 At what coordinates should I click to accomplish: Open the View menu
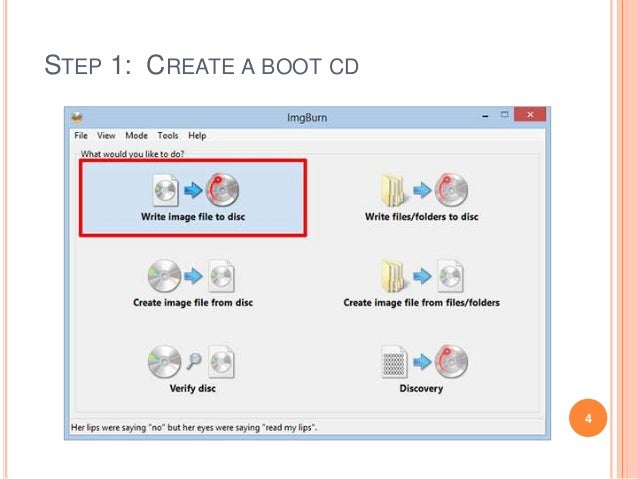pos(106,136)
